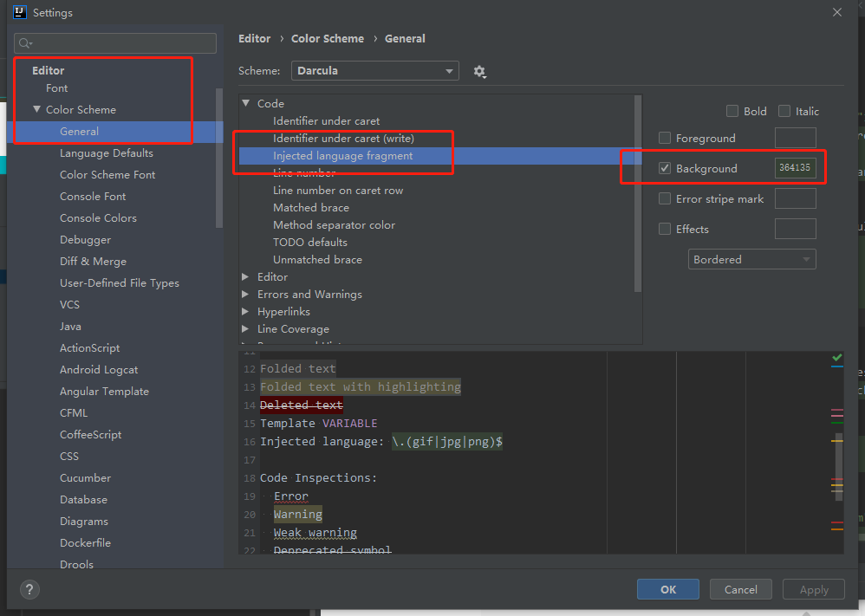Open Console Font settings
The height and width of the screenshot is (616, 865).
click(x=93, y=197)
